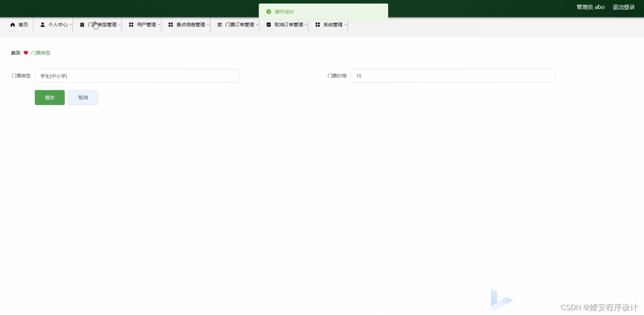This screenshot has width=644, height=315.
Task: Expand the 系统管理 dropdown arrow
Action: tap(345, 25)
